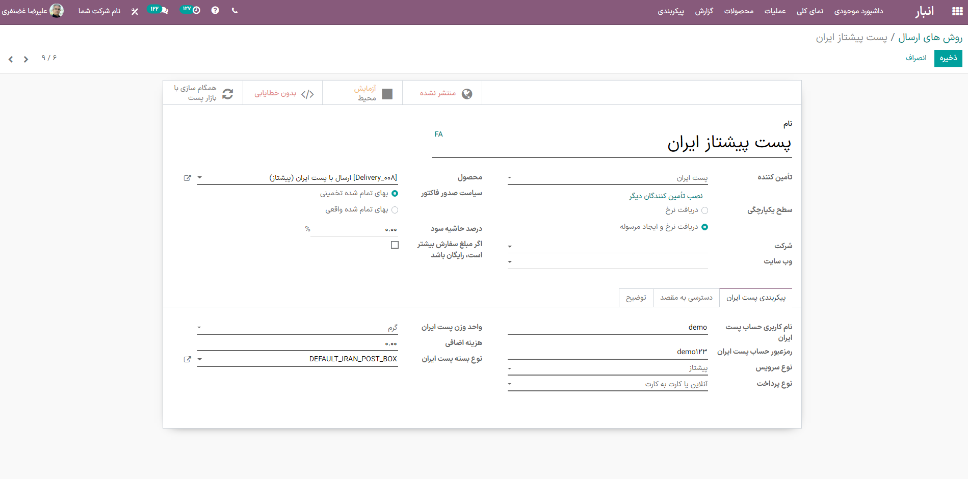Viewport: 968px width, 479px height.
Task: Expand the تأمین کننده dropdown
Action: pos(607,178)
